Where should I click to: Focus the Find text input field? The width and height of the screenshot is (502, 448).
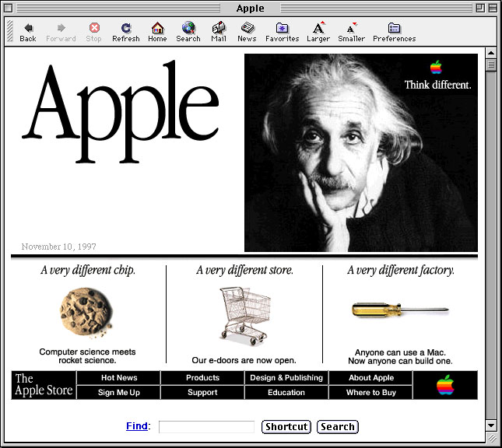[206, 427]
